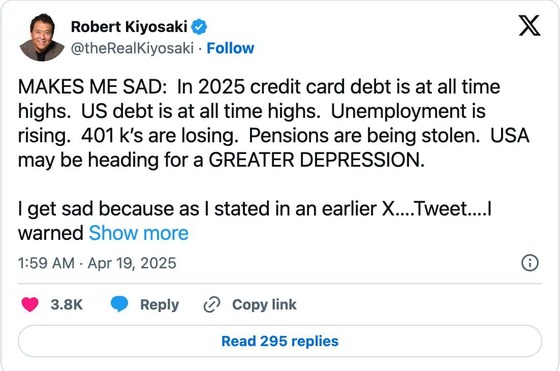Expand the tweet with Show more

coord(139,233)
